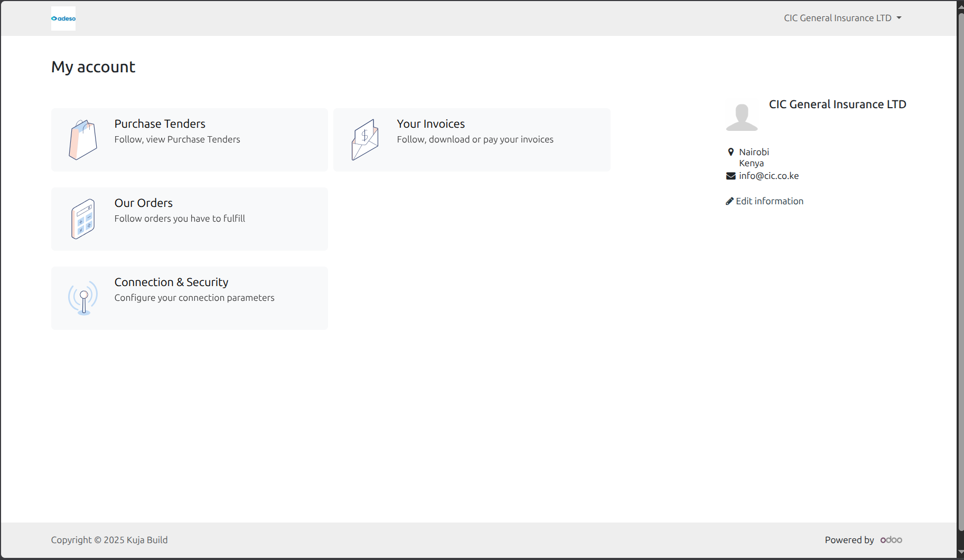Click the Edit information link

[x=765, y=201]
